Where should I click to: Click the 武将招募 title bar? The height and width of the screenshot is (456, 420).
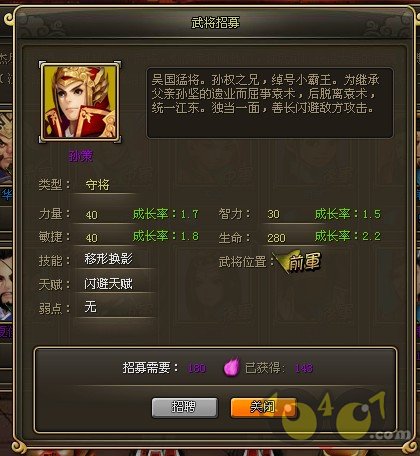pos(215,23)
